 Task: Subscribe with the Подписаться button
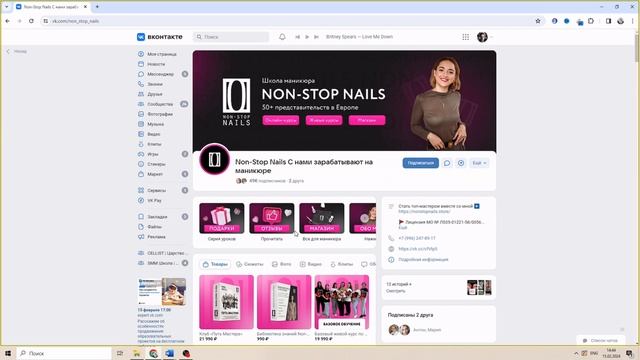click(x=420, y=163)
